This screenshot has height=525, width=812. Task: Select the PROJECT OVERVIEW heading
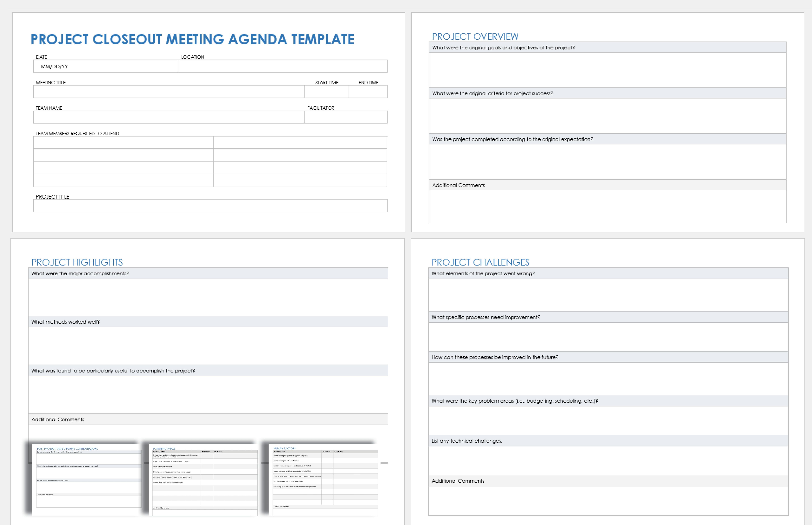475,36
